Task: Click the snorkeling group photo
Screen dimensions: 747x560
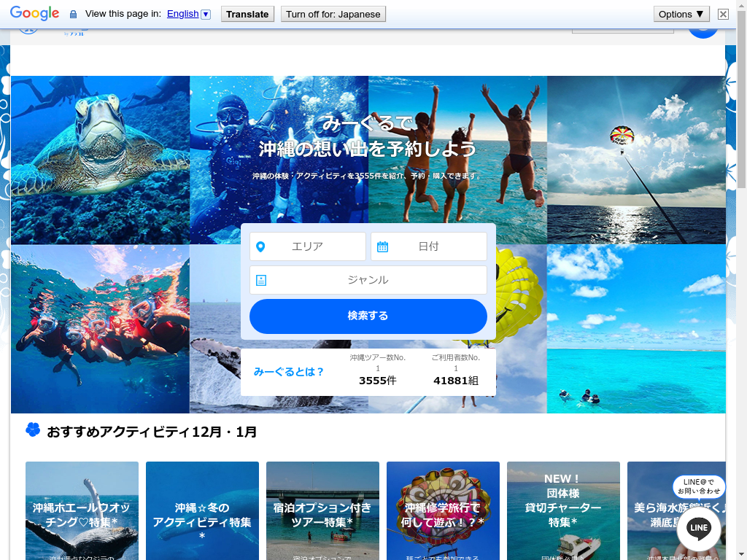Action: coord(101,329)
